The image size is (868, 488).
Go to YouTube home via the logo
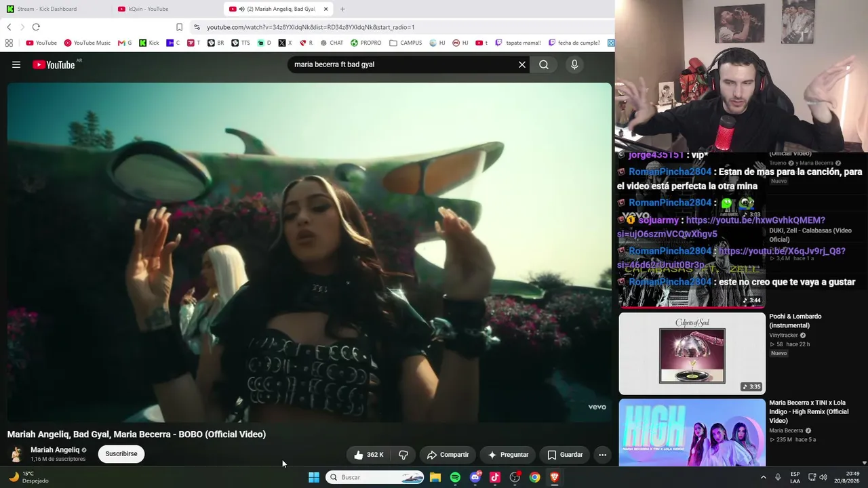(x=54, y=64)
